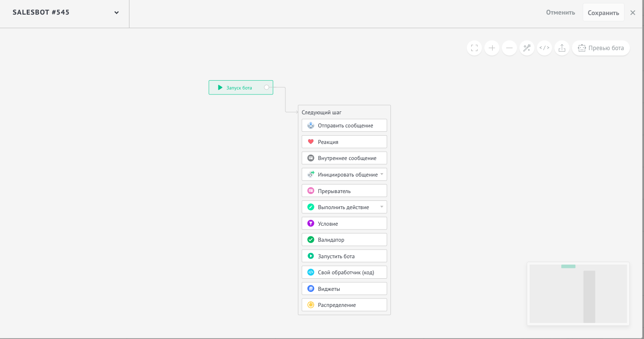644x339 pixels.
Task: Click the SALESBOT #545 title
Action: [x=41, y=13]
